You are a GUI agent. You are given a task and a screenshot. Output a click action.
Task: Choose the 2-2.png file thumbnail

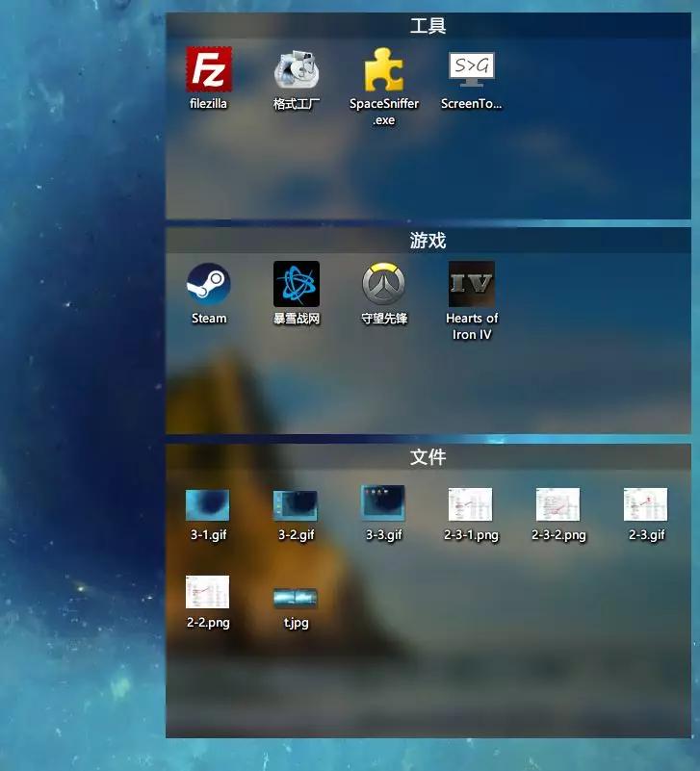[208, 592]
